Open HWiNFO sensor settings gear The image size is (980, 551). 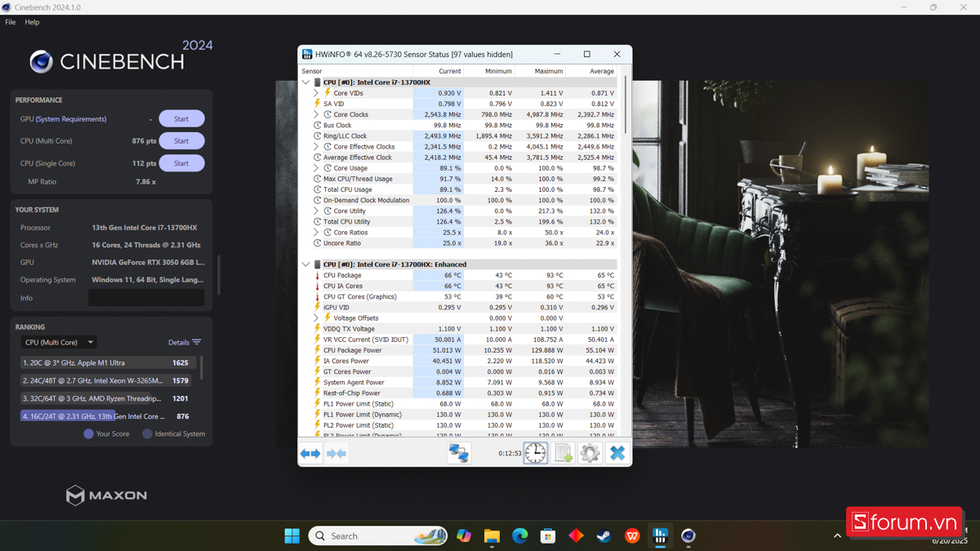590,453
